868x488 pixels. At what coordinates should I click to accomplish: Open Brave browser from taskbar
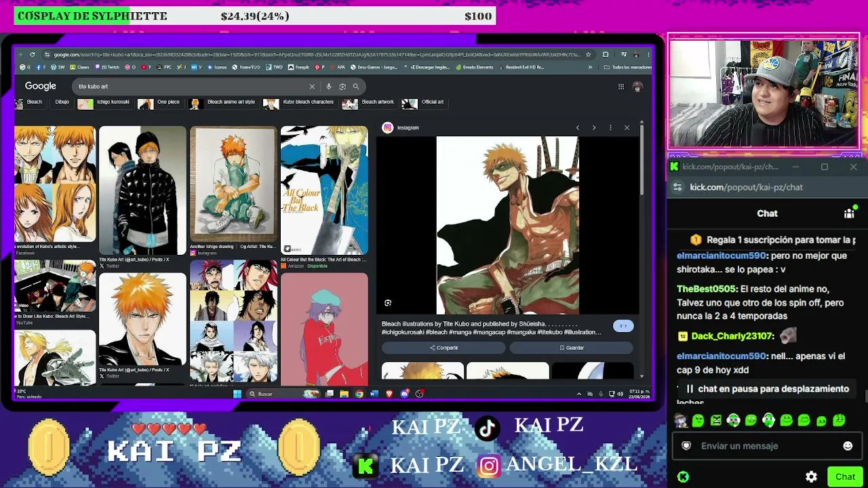coord(389,394)
